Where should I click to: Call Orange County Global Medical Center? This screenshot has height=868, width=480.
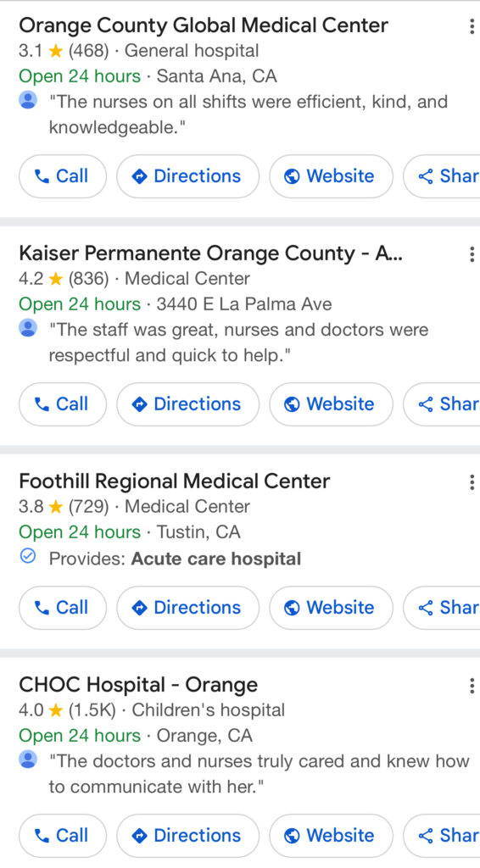click(x=63, y=176)
